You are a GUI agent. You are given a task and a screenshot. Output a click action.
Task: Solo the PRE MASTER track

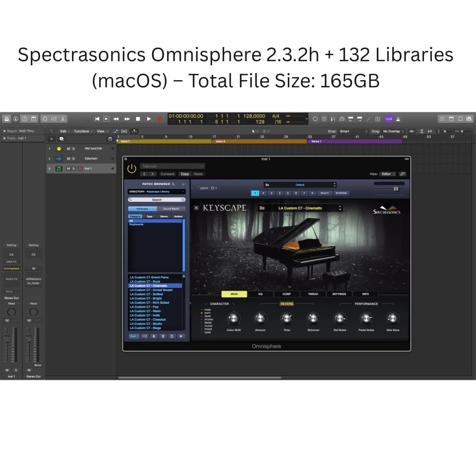(74, 149)
